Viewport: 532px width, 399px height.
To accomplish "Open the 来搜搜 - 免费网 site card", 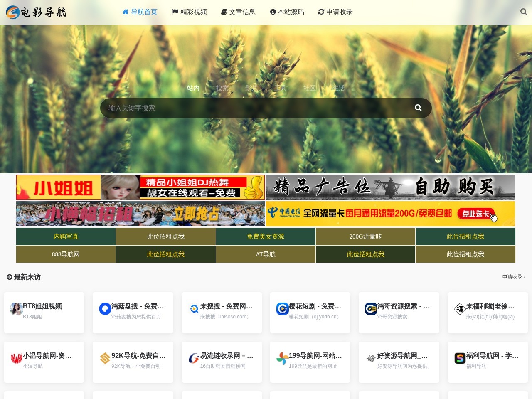I will click(222, 313).
